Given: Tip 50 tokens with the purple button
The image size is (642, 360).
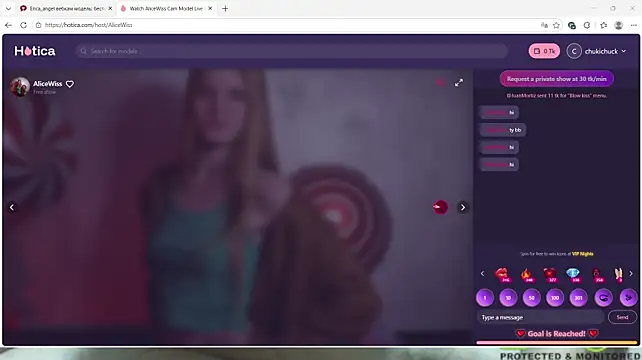Looking at the screenshot, I should pos(531,298).
